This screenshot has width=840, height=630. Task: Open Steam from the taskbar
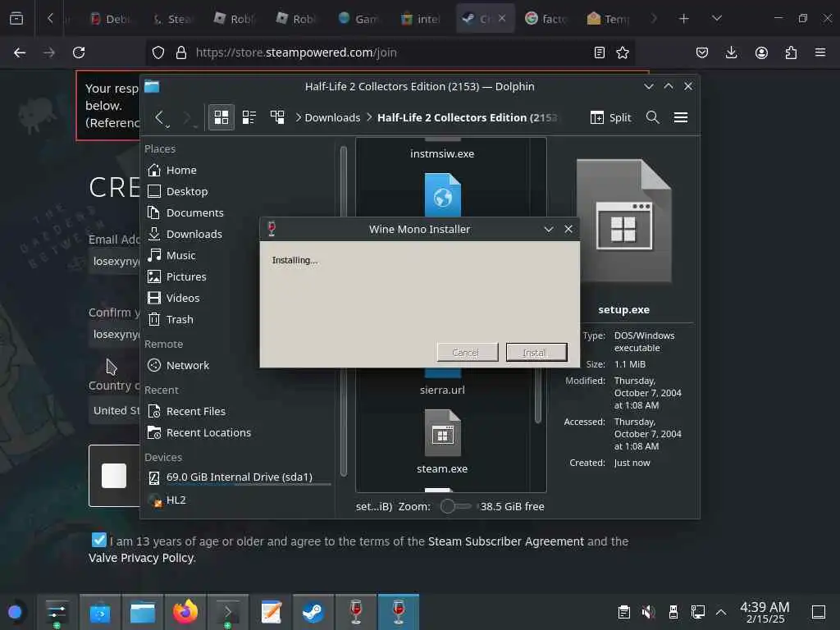click(313, 612)
